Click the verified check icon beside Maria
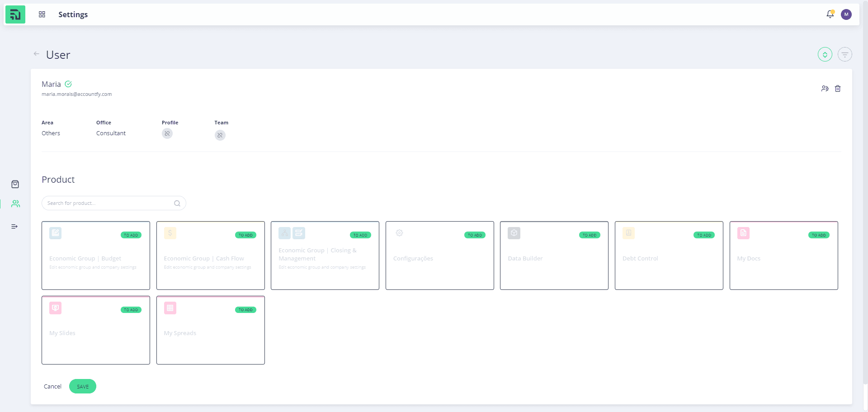 pyautogui.click(x=68, y=84)
